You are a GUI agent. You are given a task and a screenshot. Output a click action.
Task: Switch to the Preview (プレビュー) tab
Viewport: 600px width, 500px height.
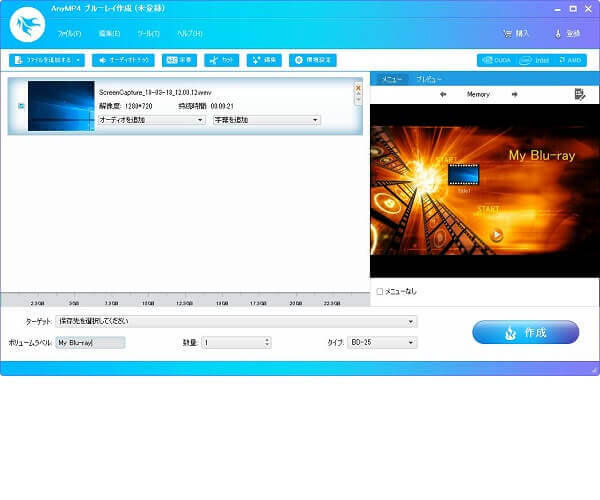click(x=429, y=79)
